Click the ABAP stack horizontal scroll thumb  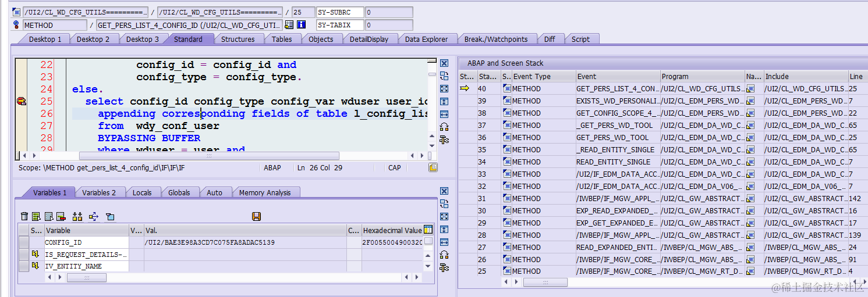[545, 282]
